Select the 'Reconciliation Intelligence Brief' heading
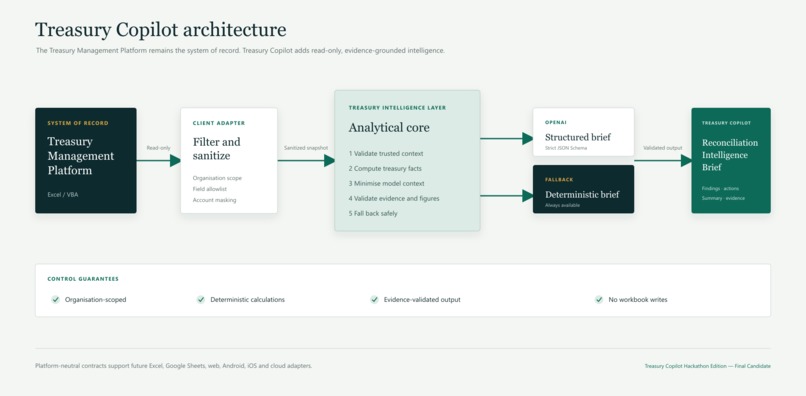Screen dimensions: 806x396 point(730,155)
